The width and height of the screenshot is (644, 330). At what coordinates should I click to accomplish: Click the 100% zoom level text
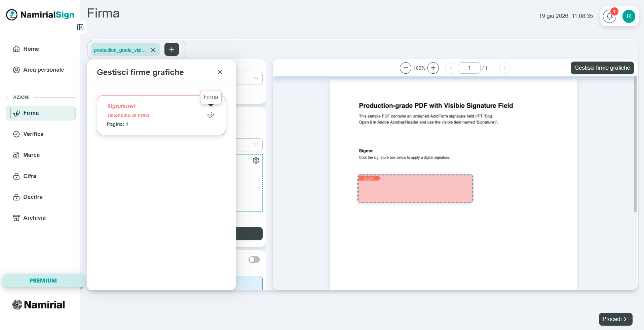coord(419,68)
